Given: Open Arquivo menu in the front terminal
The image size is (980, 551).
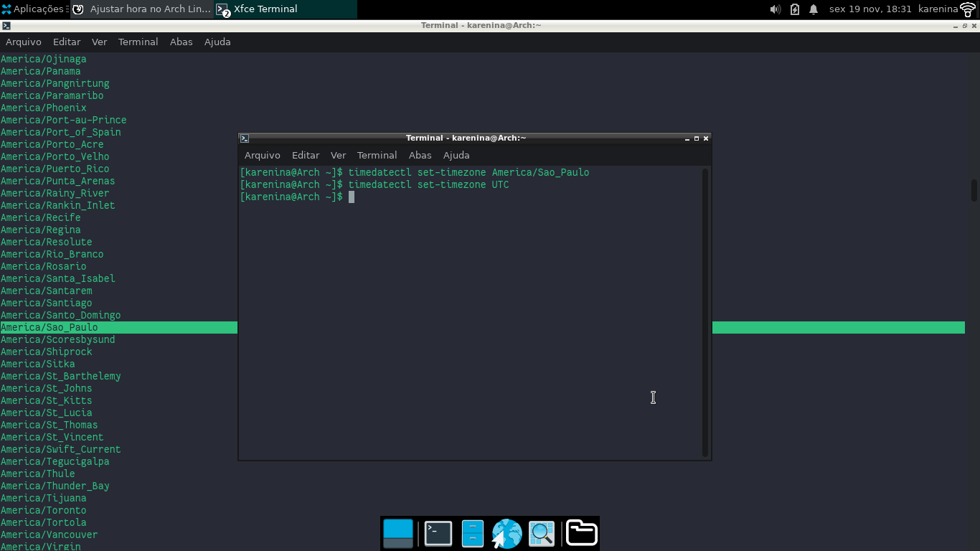Looking at the screenshot, I should pyautogui.click(x=262, y=155).
